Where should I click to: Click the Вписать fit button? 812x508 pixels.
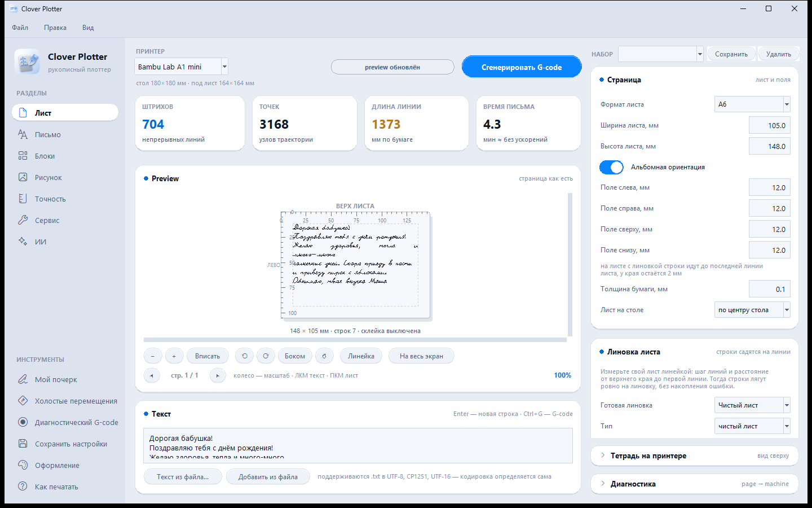click(208, 356)
